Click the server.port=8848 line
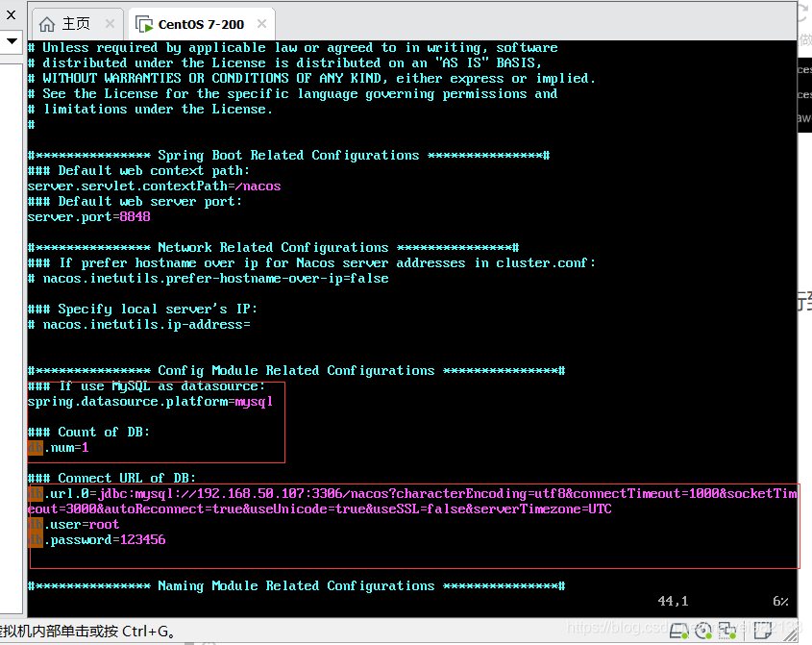 pos(88,216)
